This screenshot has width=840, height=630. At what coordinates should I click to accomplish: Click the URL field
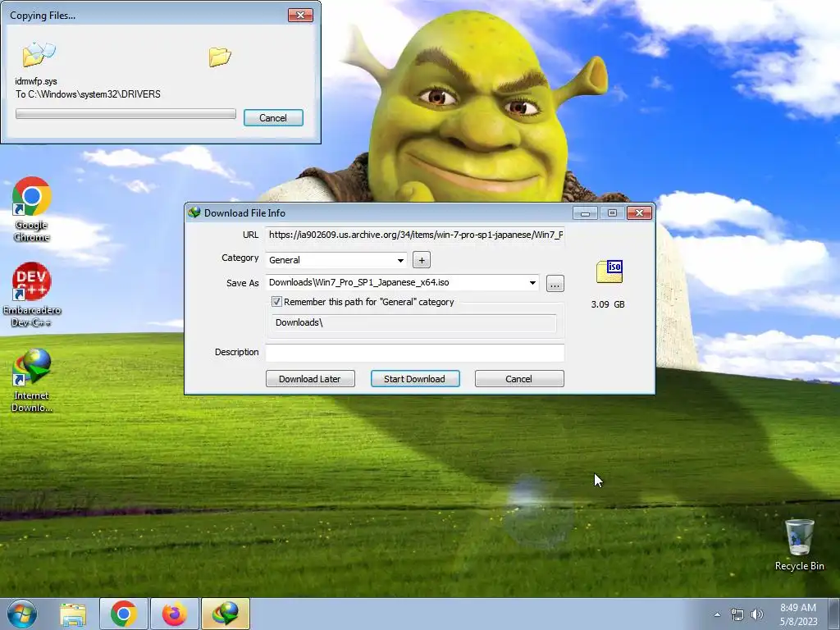click(414, 235)
